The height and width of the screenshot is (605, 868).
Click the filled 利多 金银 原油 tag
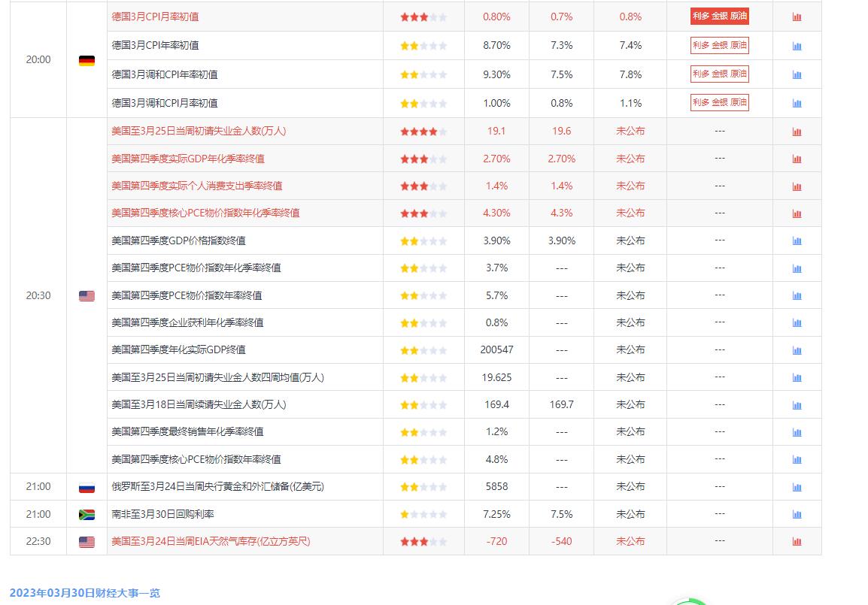coord(720,16)
